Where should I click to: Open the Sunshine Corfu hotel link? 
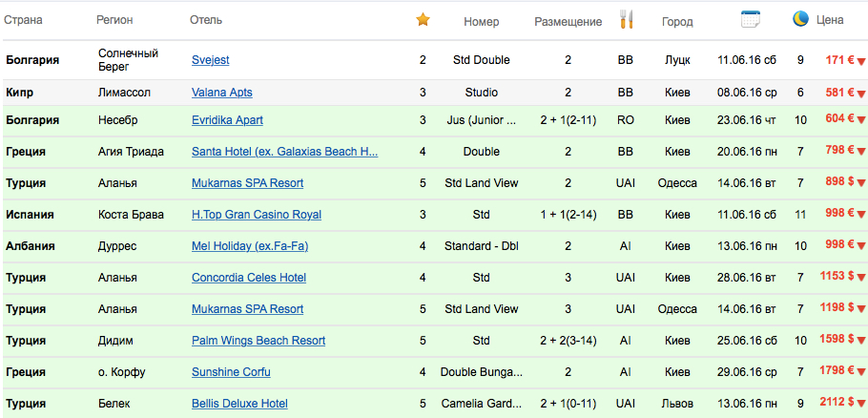click(x=231, y=372)
